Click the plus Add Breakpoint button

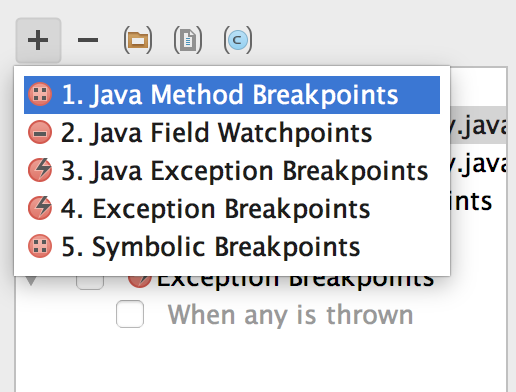38,40
